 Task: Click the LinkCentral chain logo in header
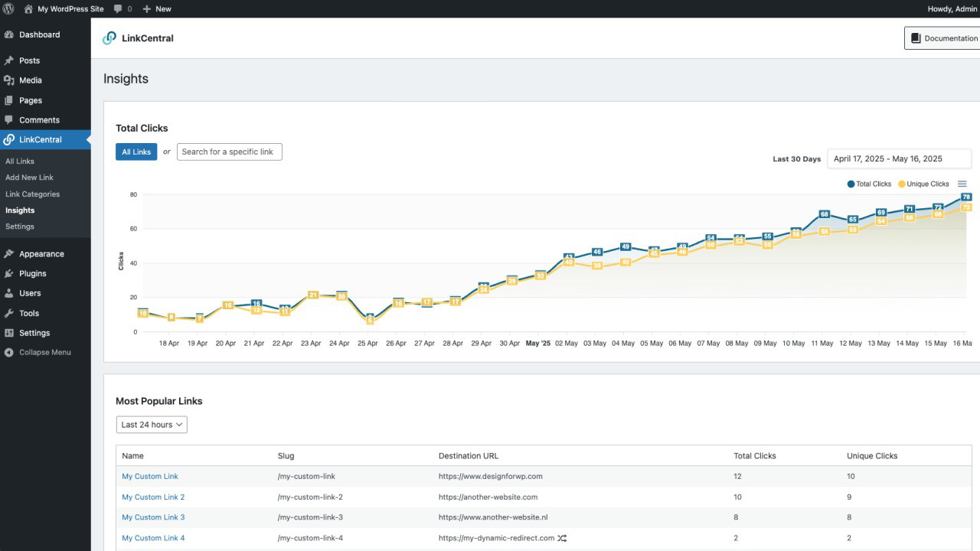pos(109,38)
